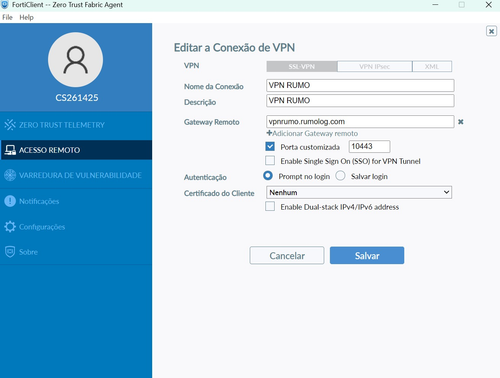Screen dimensions: 500x378
Task: Go to Configurações in sidebar
Action: pos(76,227)
